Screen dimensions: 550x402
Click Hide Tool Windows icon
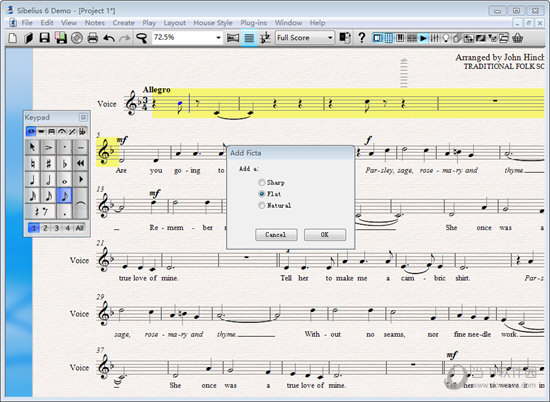click(504, 38)
